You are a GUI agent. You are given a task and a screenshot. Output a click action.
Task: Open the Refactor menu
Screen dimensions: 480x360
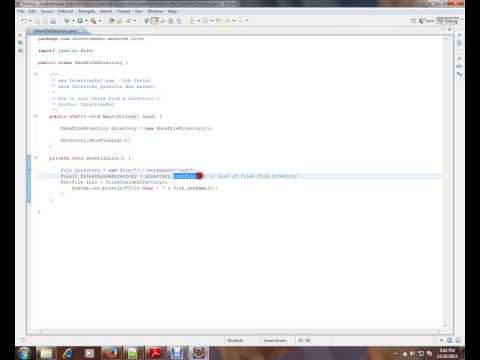(x=65, y=11)
